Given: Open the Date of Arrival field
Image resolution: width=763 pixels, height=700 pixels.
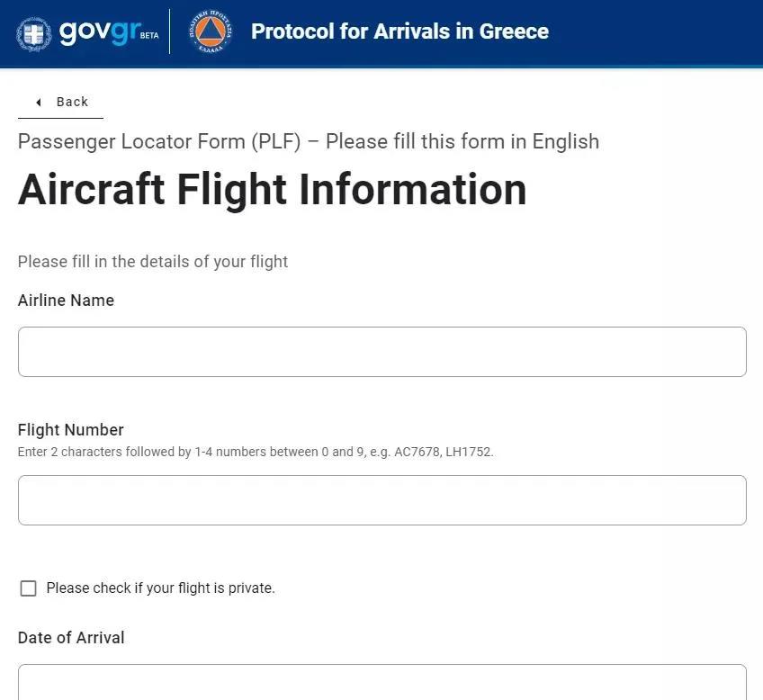Looking at the screenshot, I should coord(381,683).
